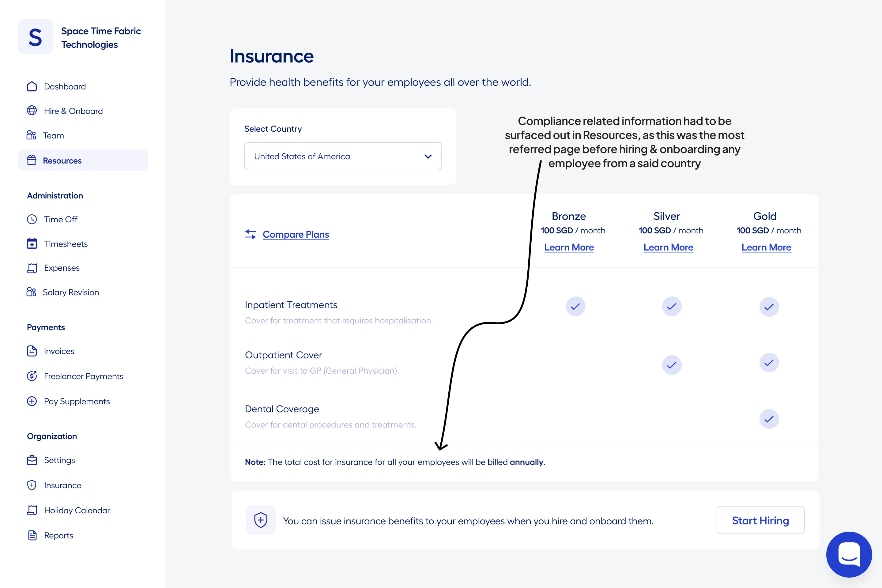Click the Insurance shield icon in sidebar
The image size is (882, 588).
click(x=32, y=485)
